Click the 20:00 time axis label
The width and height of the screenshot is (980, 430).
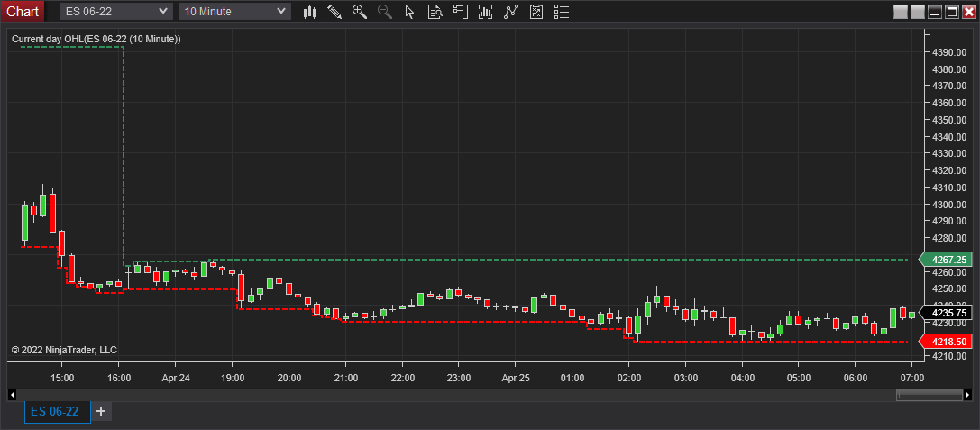[289, 378]
